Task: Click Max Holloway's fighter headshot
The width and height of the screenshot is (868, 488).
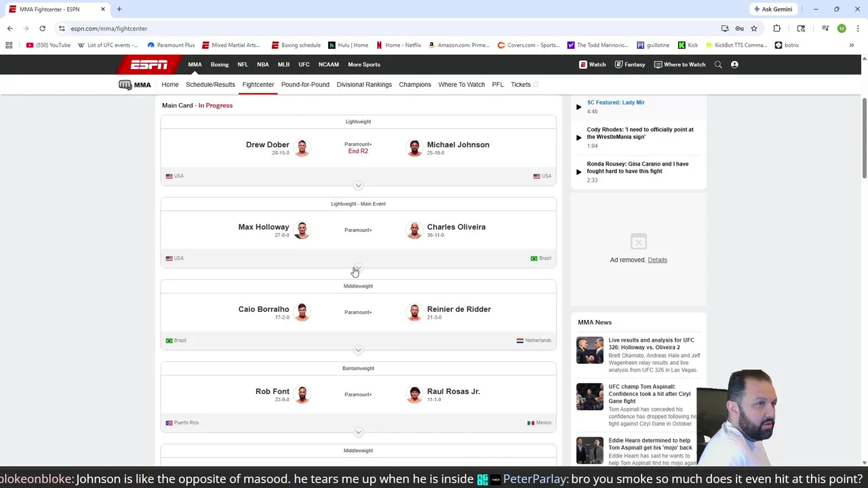Action: [x=302, y=230]
